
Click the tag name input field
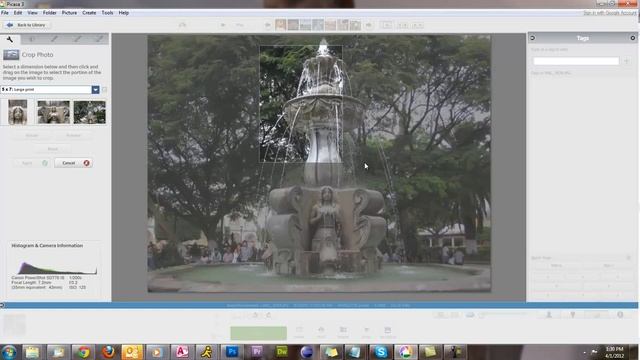tap(576, 61)
